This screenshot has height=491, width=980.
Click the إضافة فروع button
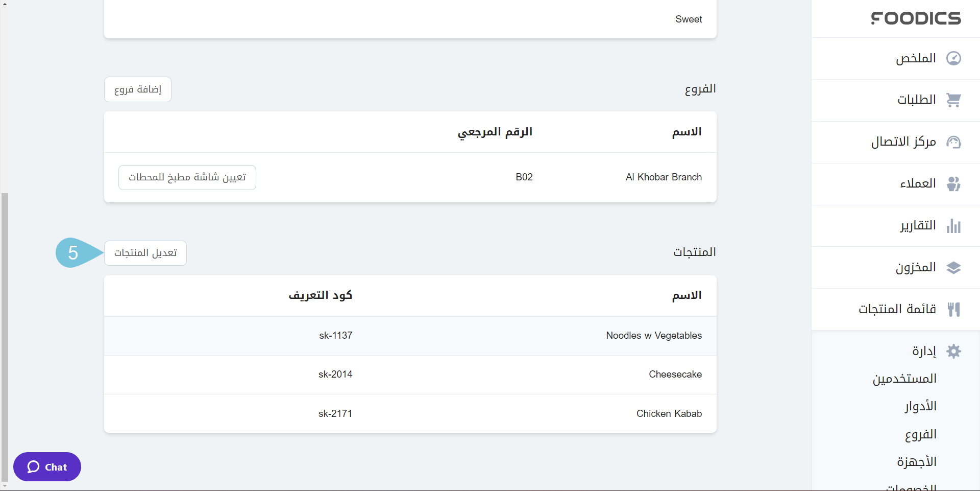138,90
